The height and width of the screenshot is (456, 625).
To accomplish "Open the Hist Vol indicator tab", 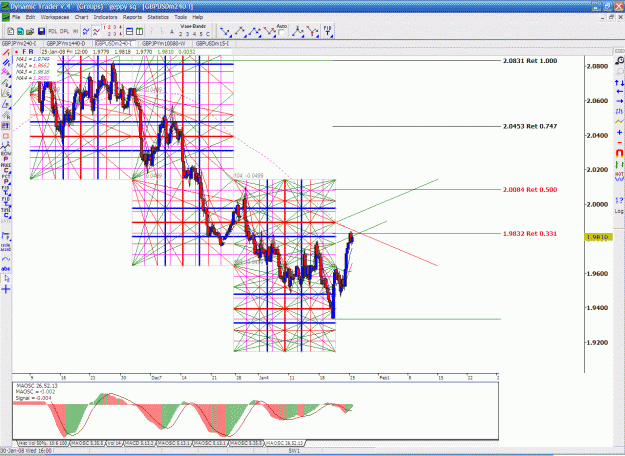I will 43,443.
